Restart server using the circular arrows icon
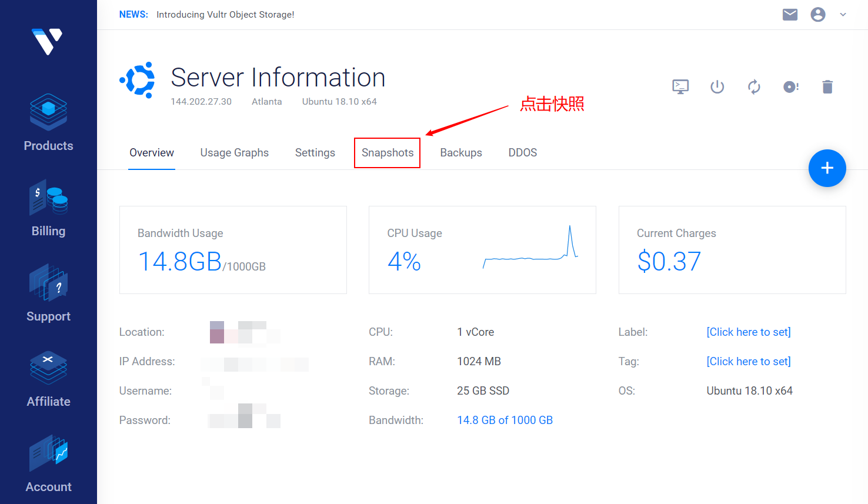Screen dimensions: 868x504 (x=754, y=87)
